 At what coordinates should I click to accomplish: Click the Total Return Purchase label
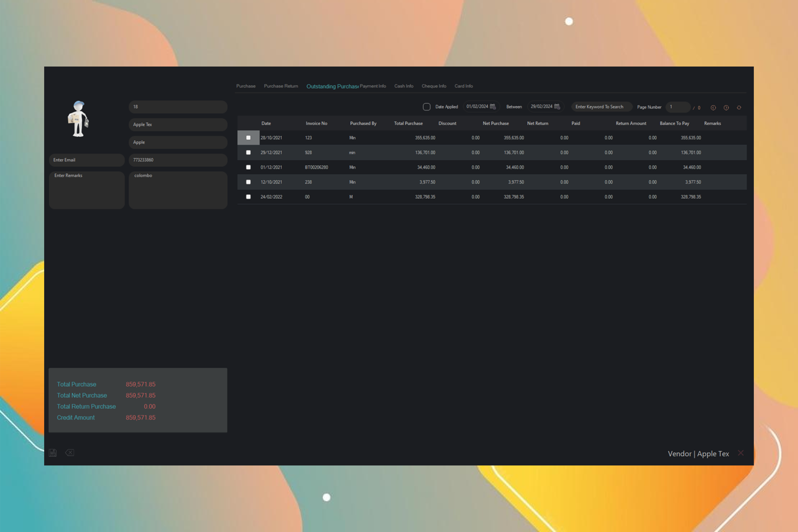(x=86, y=406)
